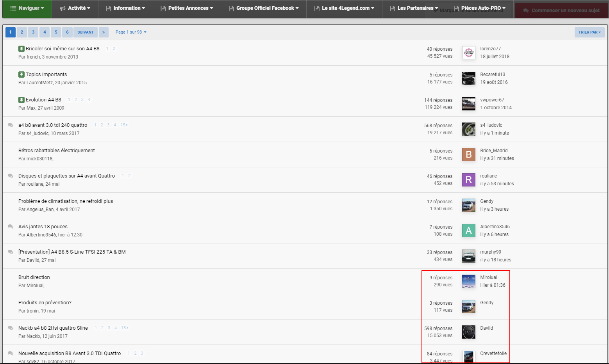Screen dimensions: 609x364
Task: Open the Petites Annonces menu
Action: pos(187,8)
